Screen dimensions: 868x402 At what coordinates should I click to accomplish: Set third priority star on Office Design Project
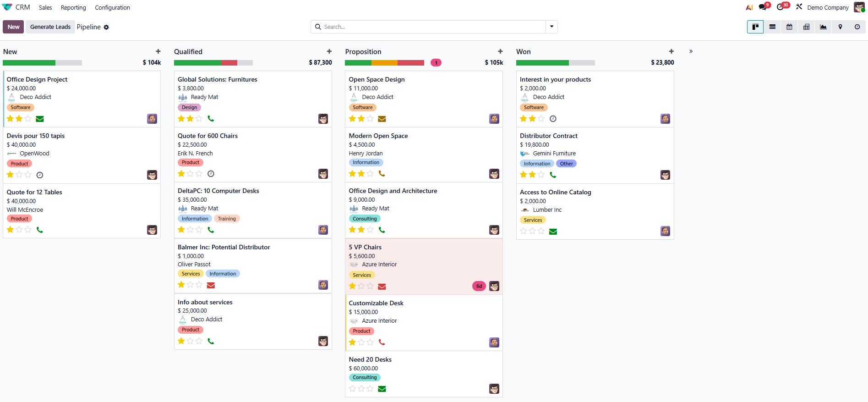coord(28,119)
